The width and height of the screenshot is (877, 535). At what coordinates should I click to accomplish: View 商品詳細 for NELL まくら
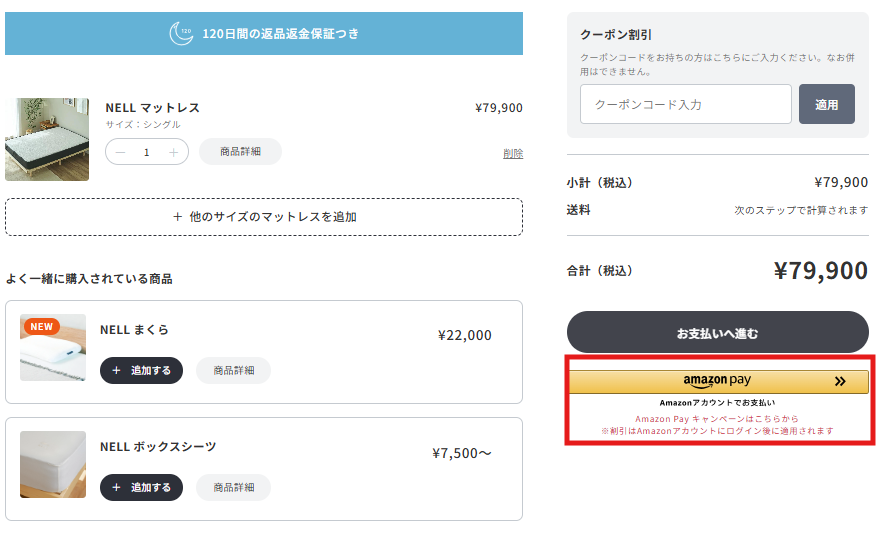tap(234, 370)
